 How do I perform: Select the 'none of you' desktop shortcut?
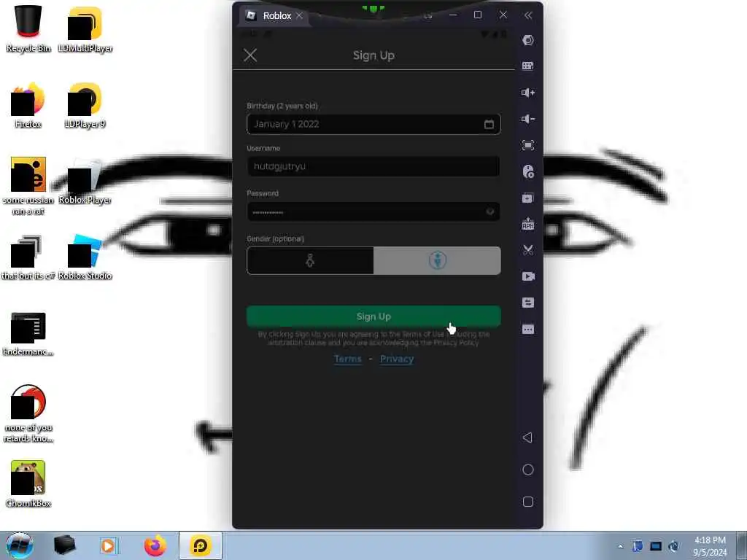pos(28,413)
